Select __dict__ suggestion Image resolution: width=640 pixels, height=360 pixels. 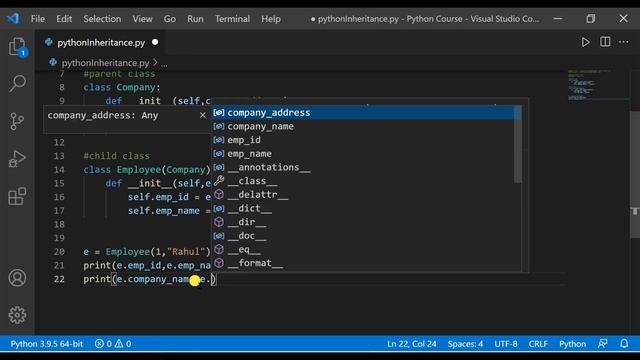click(363, 209)
